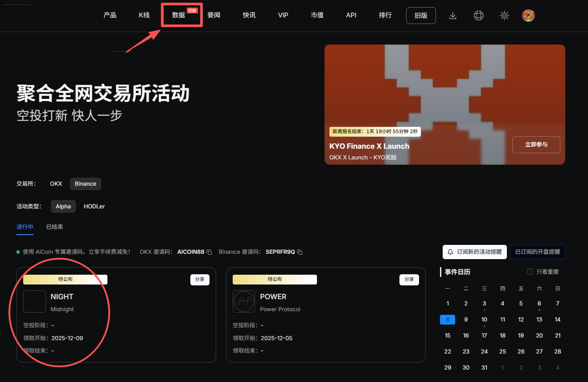
Task: Open the VIP page
Action: click(283, 15)
